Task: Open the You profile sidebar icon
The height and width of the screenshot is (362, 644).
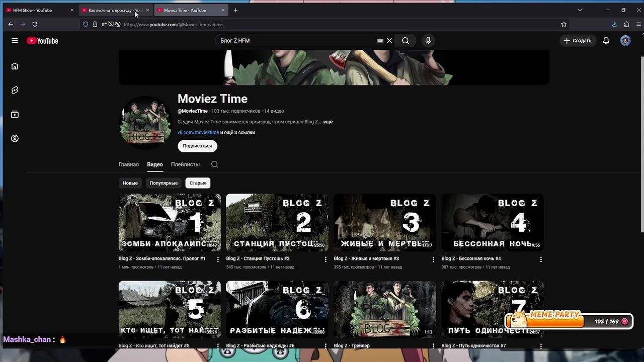Action: coord(15,138)
